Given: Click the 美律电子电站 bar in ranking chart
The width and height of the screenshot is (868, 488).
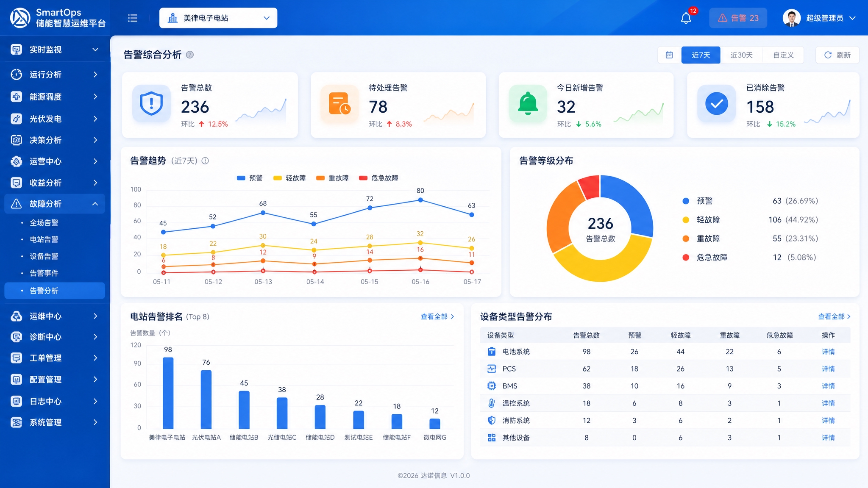Looking at the screenshot, I should (168, 393).
